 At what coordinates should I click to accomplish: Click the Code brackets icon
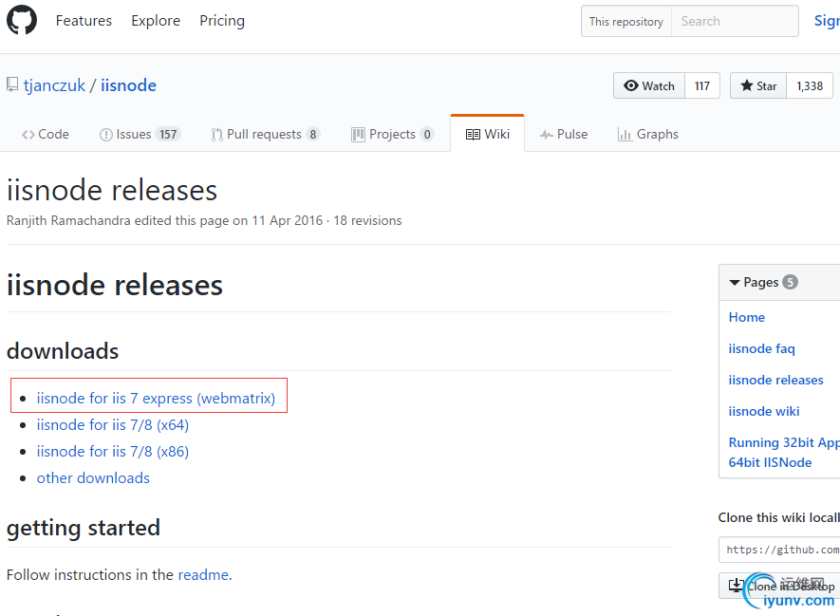coord(28,135)
